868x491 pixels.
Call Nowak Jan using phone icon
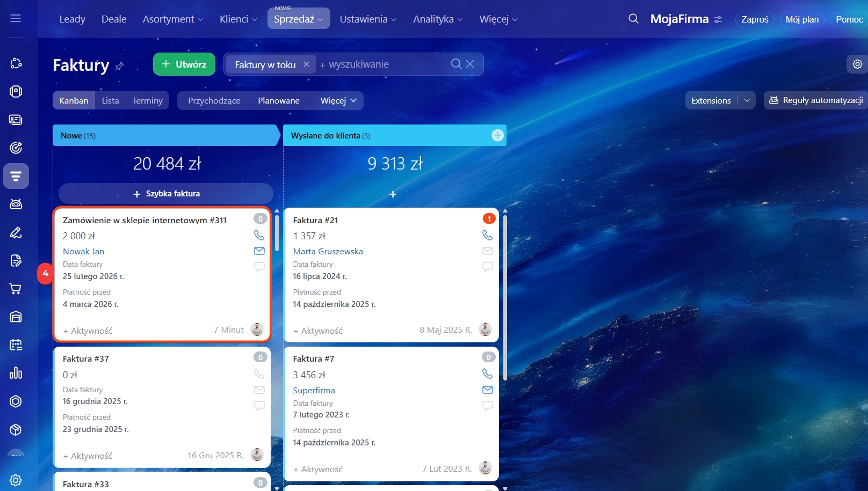[x=259, y=235]
